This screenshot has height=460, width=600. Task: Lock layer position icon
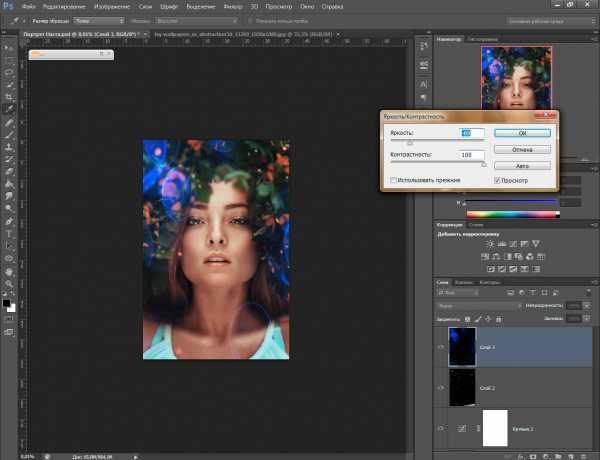tap(488, 319)
